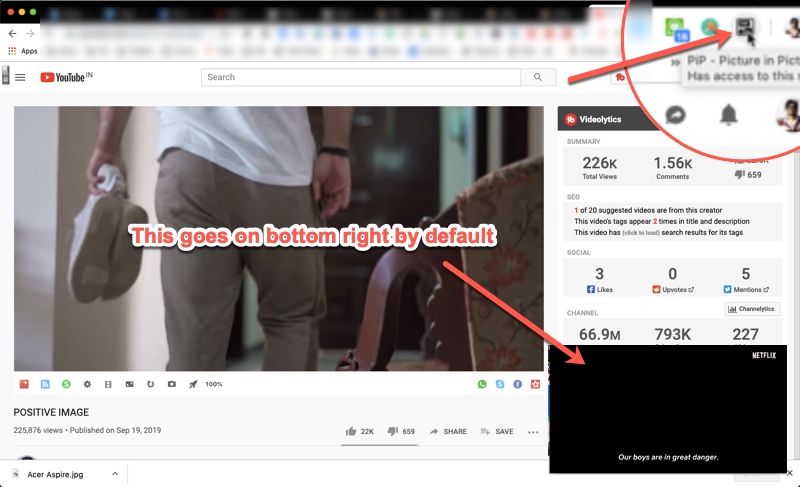Image resolution: width=800 pixels, height=487 pixels.
Task: Open the Apps bookmarks shortcut
Action: (x=23, y=51)
